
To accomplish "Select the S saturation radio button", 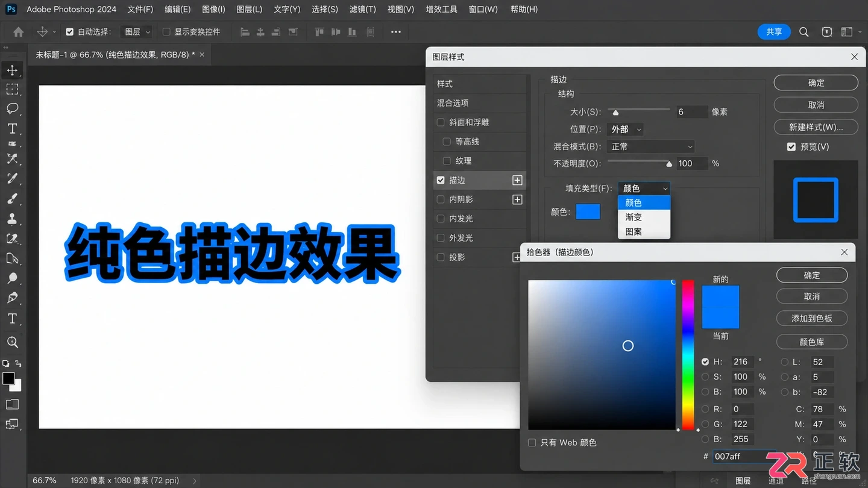I will point(705,377).
